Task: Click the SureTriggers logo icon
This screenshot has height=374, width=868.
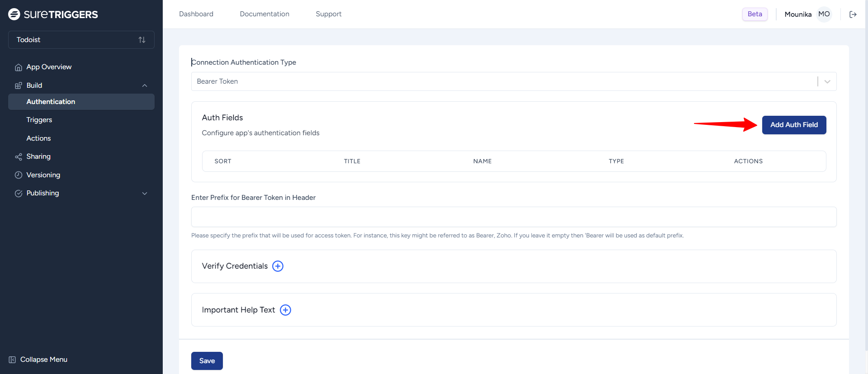Action: (14, 14)
